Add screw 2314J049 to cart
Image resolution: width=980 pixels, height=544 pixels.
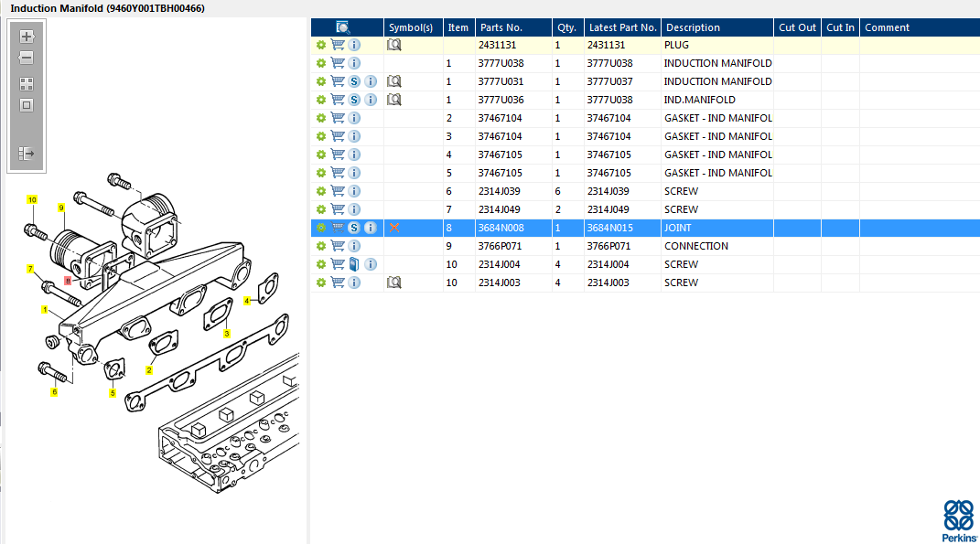coord(338,209)
